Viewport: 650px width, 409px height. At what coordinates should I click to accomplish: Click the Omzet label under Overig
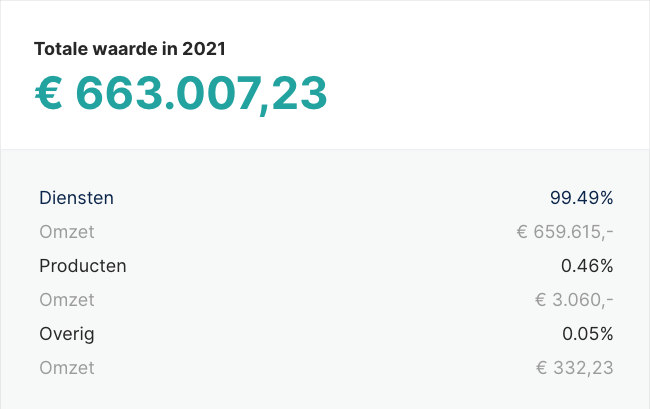coord(67,368)
